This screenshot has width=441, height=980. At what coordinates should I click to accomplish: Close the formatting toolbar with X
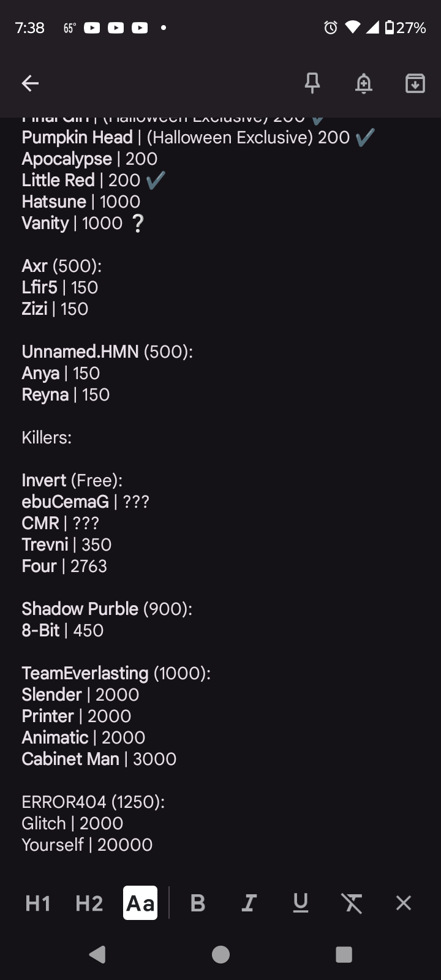pyautogui.click(x=404, y=903)
